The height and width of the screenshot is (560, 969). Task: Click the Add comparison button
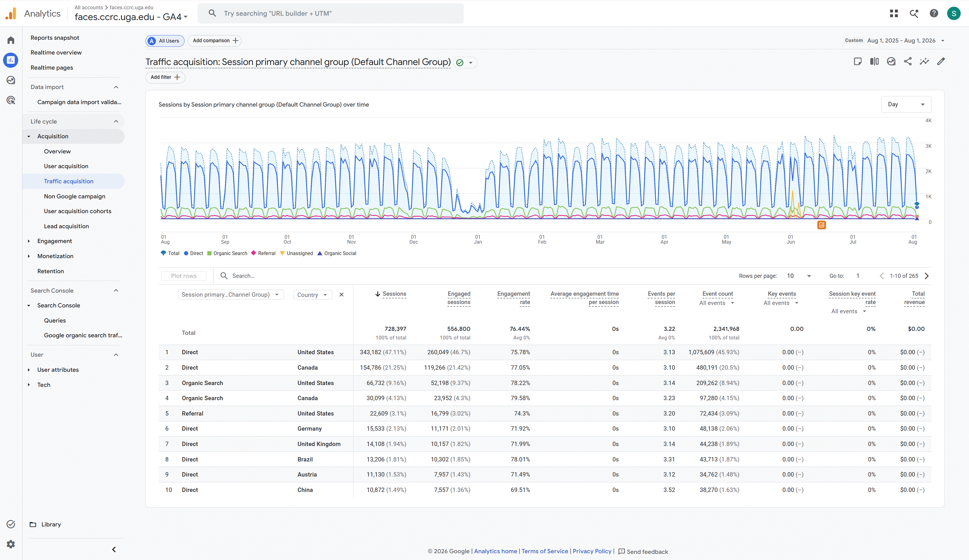pyautogui.click(x=214, y=41)
